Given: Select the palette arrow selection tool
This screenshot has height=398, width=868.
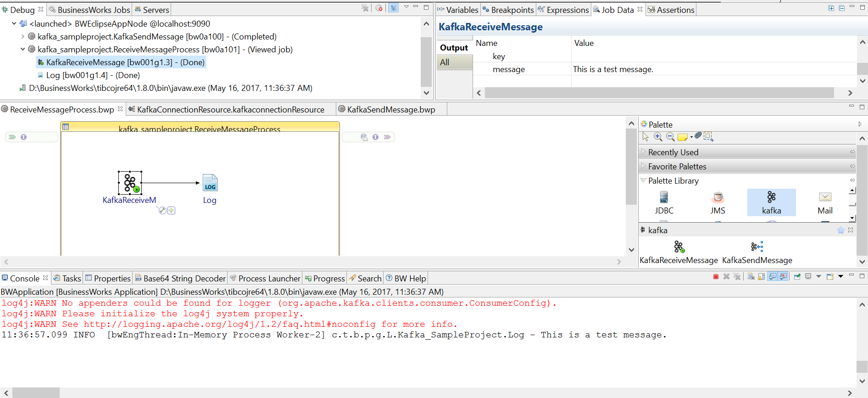Looking at the screenshot, I should point(646,137).
